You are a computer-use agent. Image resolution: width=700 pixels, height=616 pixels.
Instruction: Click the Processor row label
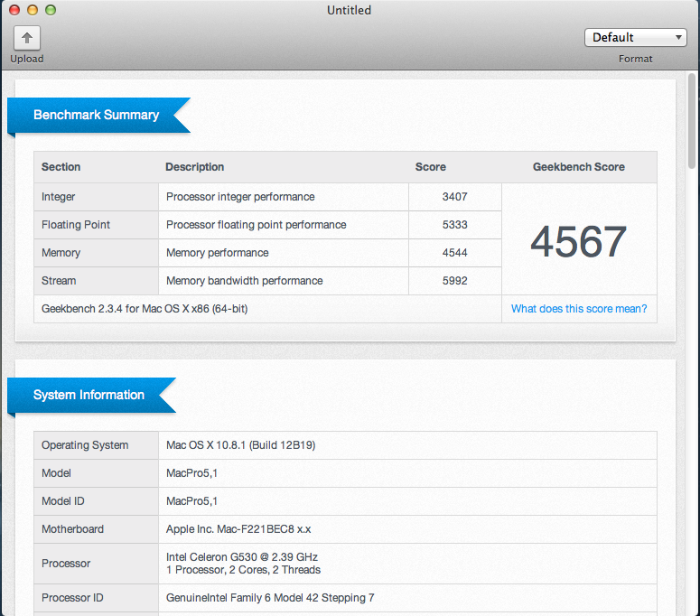pos(66,564)
